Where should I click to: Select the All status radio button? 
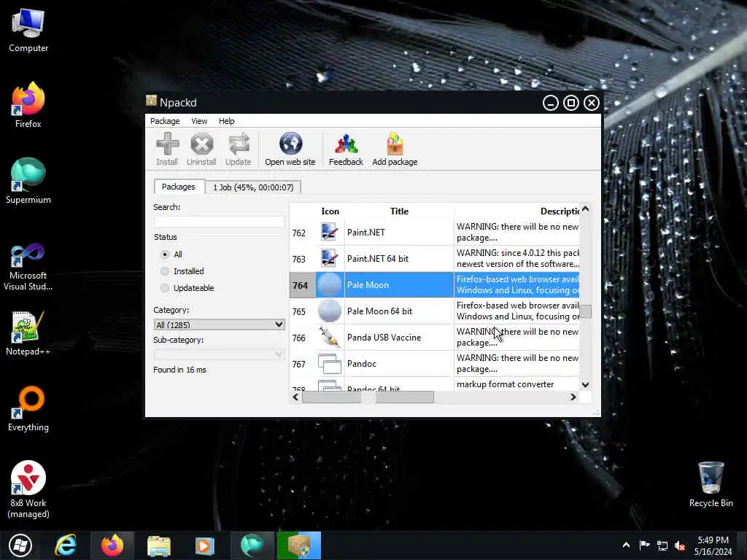[165, 254]
